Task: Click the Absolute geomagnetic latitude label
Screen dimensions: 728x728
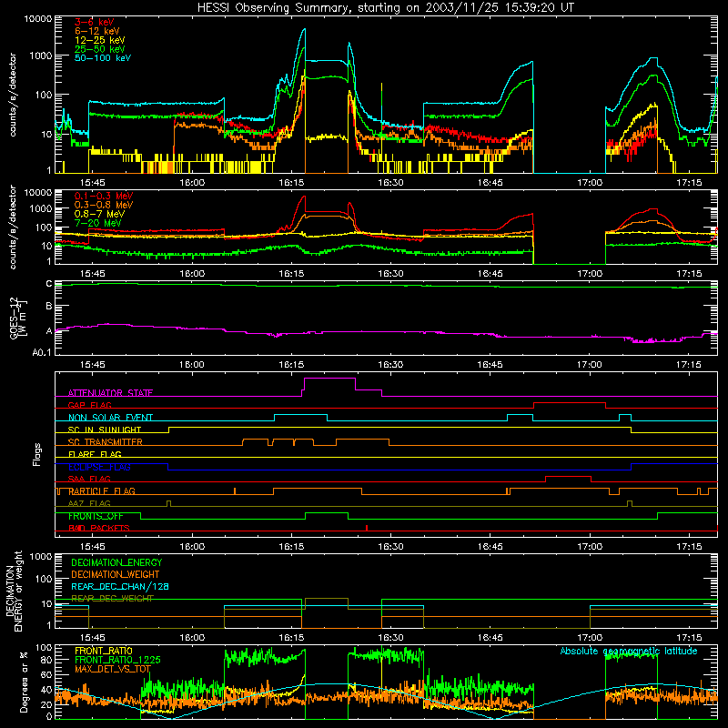Action: (x=629, y=651)
